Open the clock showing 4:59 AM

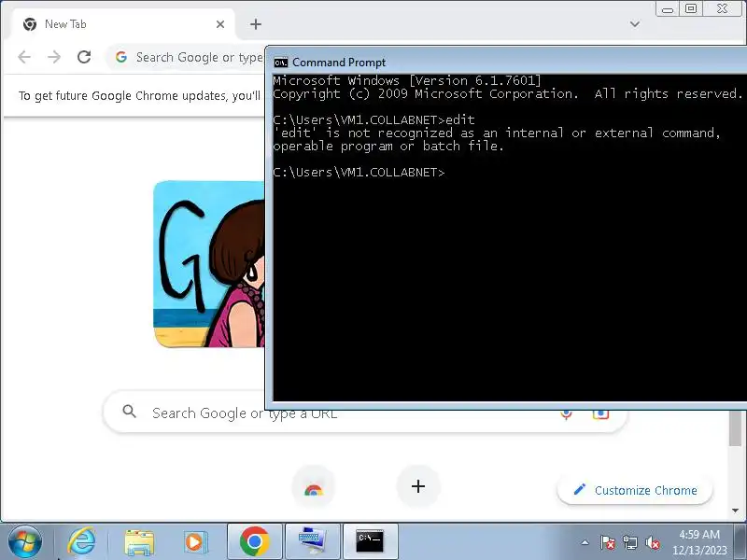tap(699, 542)
